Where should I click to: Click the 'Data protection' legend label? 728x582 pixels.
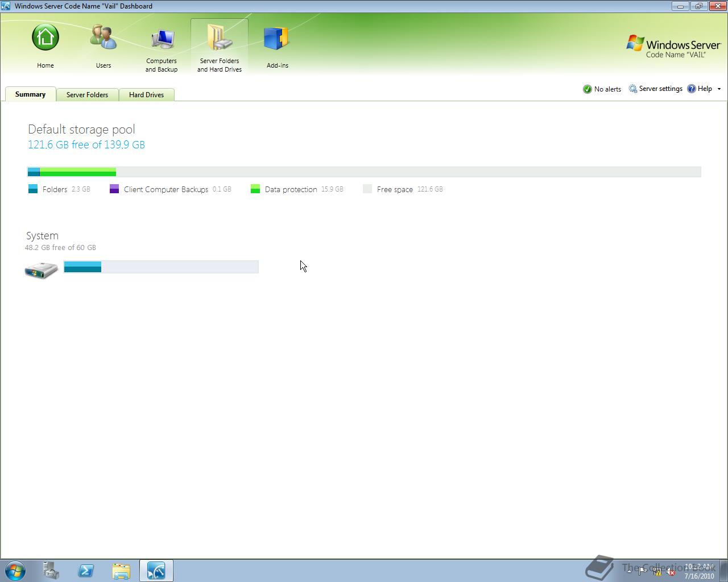click(291, 189)
